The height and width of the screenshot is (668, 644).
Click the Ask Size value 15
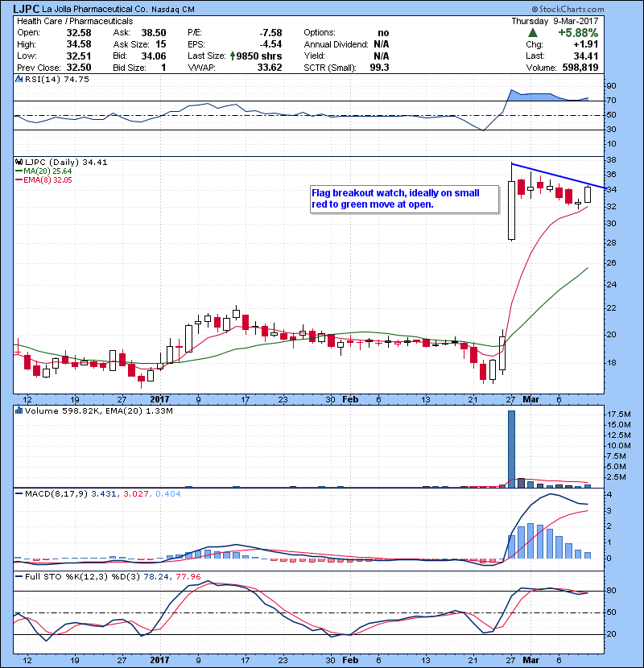[x=161, y=44]
